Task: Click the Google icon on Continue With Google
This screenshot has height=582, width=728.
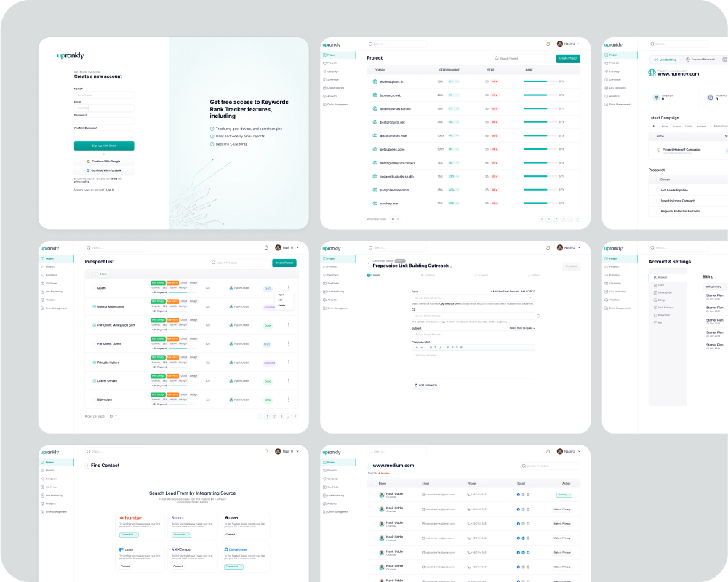Action: 88,161
